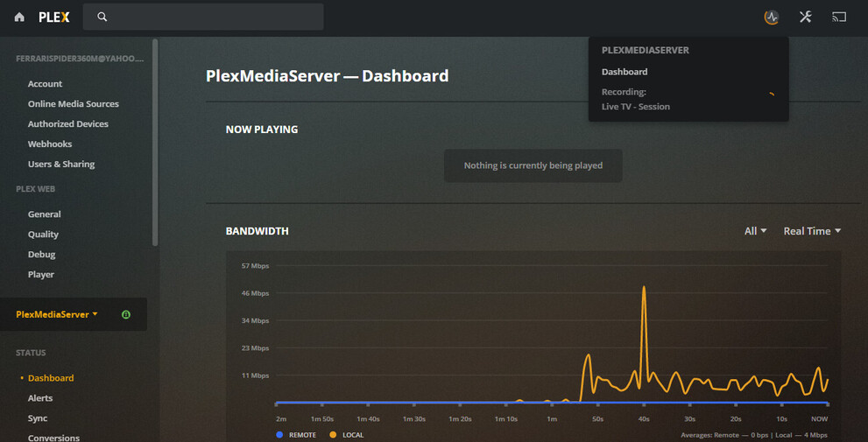The image size is (868, 442).
Task: Toggle the REMOTE legend series
Action: 295,435
